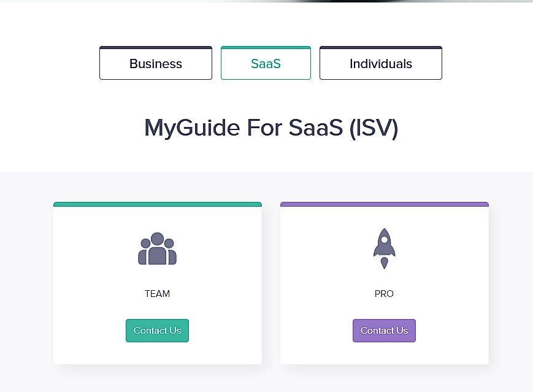Viewport: 533px width, 392px height.
Task: Select the PRO plan label text
Action: tap(384, 293)
